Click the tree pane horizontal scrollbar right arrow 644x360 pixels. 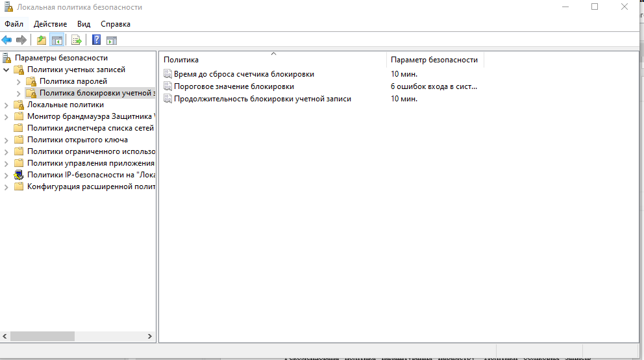click(x=150, y=337)
